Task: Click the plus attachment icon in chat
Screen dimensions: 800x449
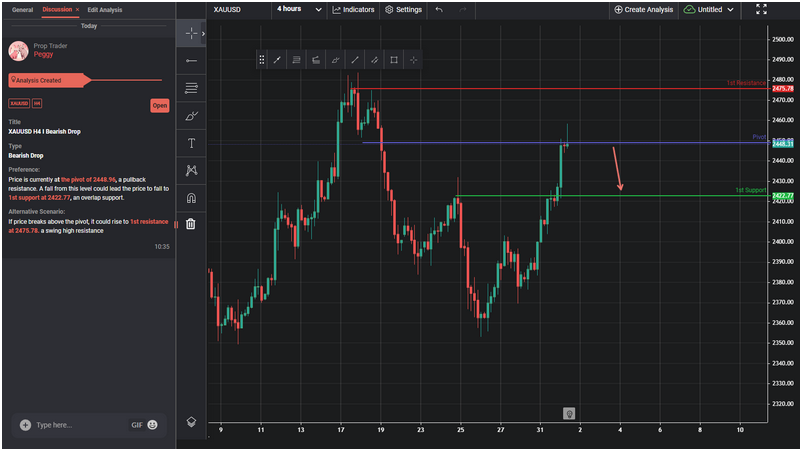Action: click(x=25, y=425)
